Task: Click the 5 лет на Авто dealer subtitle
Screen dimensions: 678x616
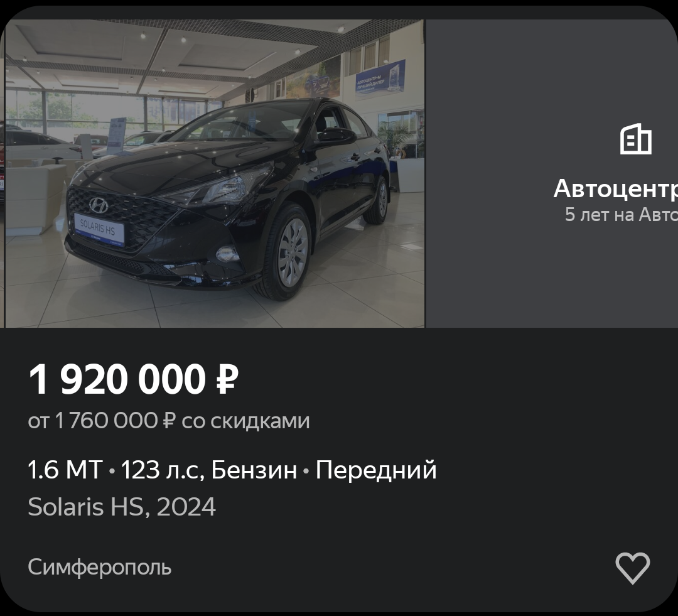Action: (x=621, y=215)
